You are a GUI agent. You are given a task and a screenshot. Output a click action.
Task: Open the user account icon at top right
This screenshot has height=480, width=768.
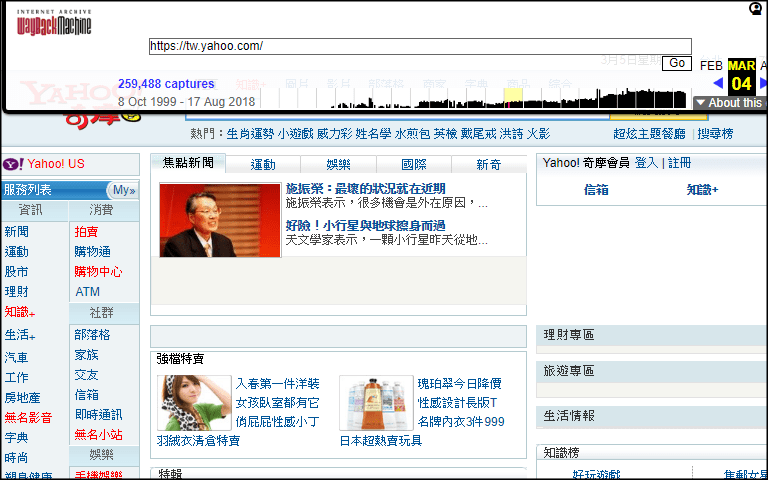point(756,8)
